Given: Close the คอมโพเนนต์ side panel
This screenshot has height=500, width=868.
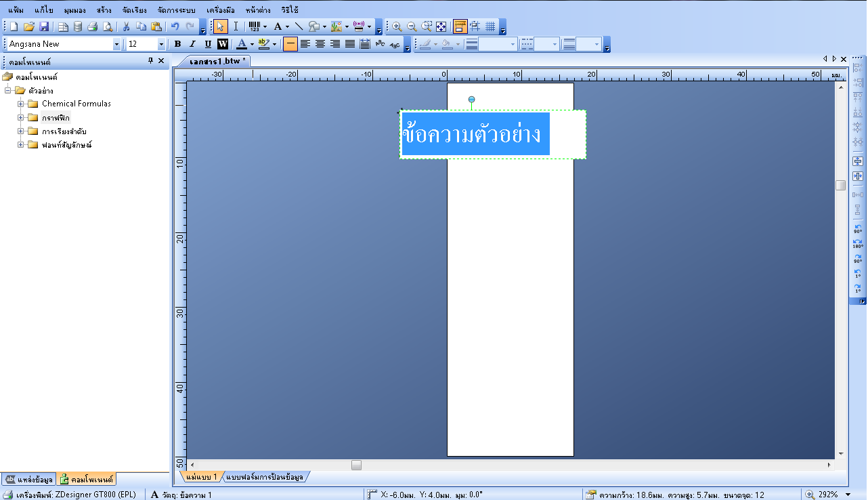Looking at the screenshot, I should tap(161, 60).
